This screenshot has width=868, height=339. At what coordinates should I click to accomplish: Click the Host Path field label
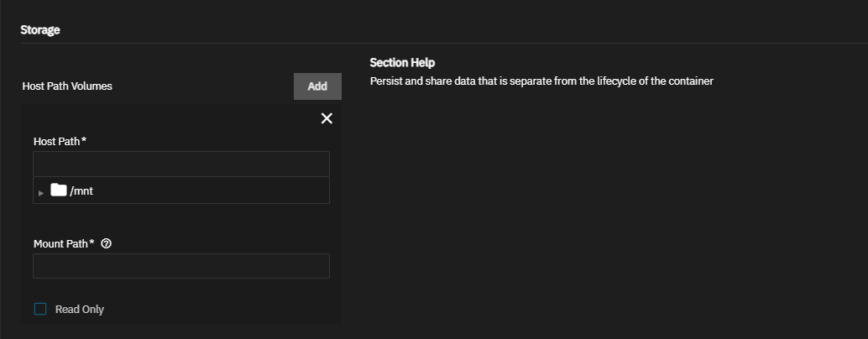[57, 141]
